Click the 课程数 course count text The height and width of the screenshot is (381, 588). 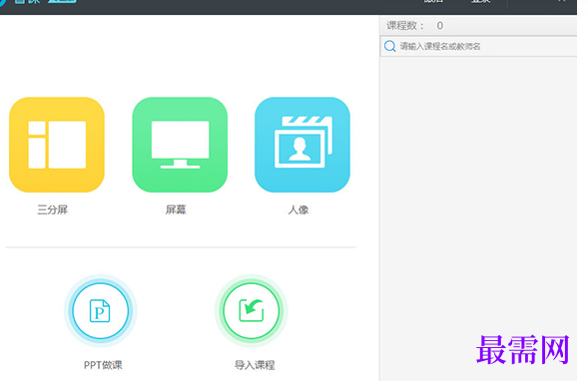coord(414,26)
